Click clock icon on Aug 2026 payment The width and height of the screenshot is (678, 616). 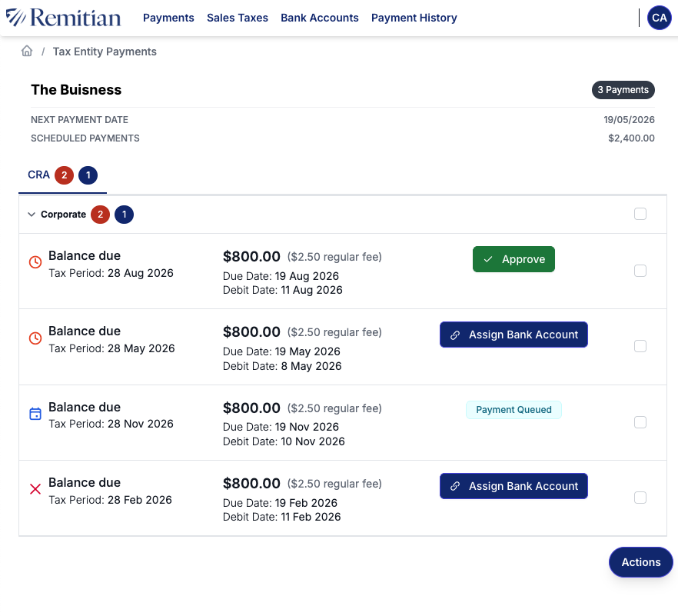click(x=35, y=262)
